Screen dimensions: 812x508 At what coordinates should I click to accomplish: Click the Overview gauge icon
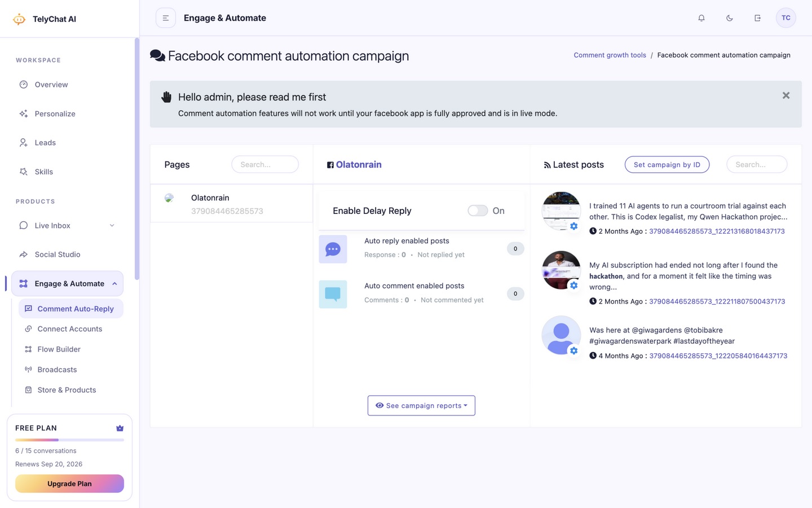[x=24, y=85]
